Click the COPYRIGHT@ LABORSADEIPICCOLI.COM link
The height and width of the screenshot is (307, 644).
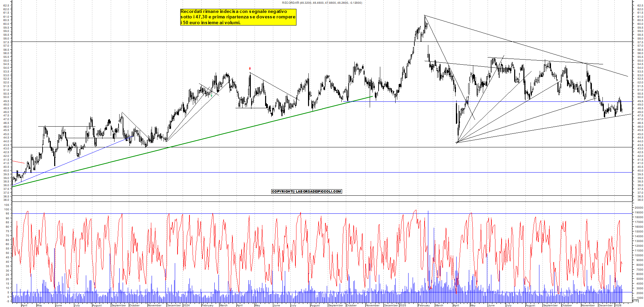[306, 191]
